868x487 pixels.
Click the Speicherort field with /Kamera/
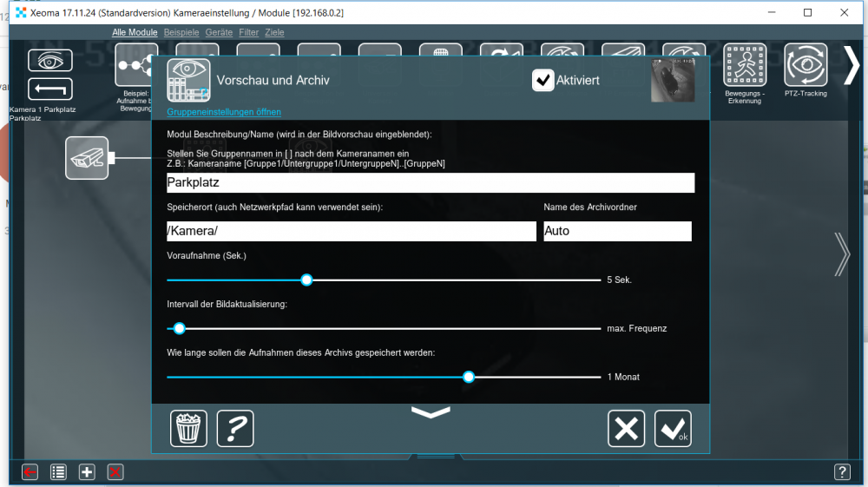pyautogui.click(x=351, y=231)
